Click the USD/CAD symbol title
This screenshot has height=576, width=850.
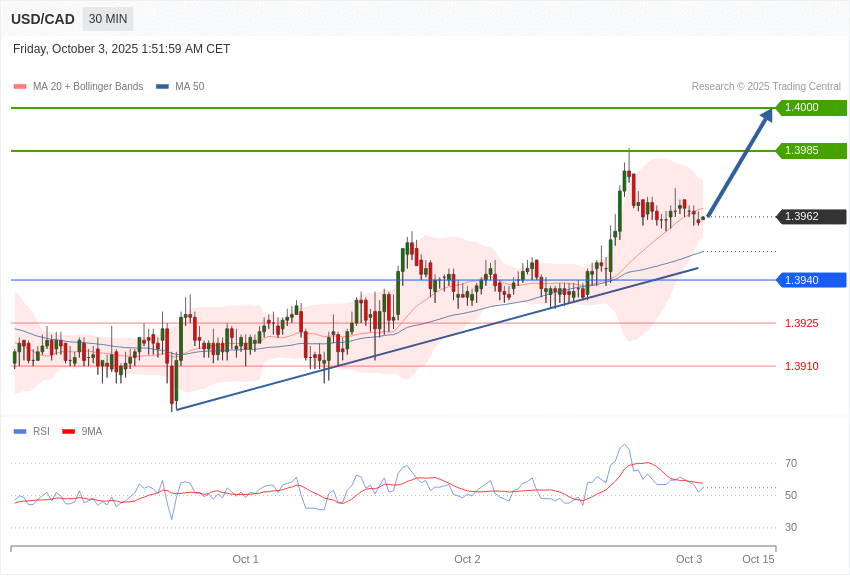point(43,19)
